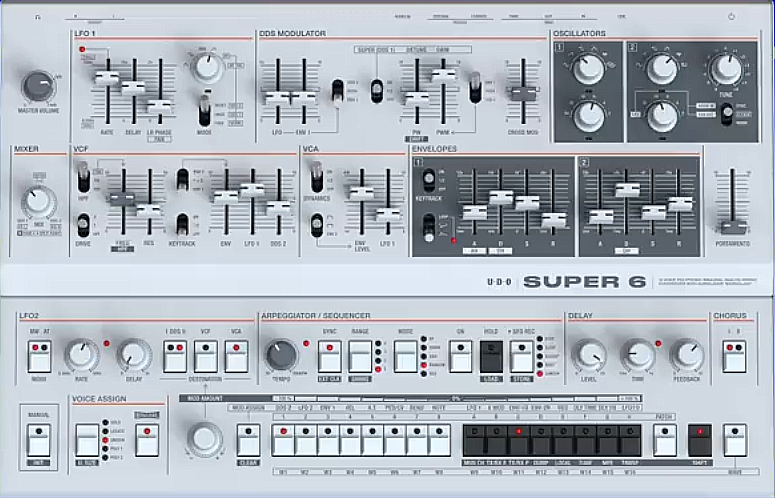Viewport: 775px width, 498px height.
Task: Click the black Shift button
Action: coord(700,440)
